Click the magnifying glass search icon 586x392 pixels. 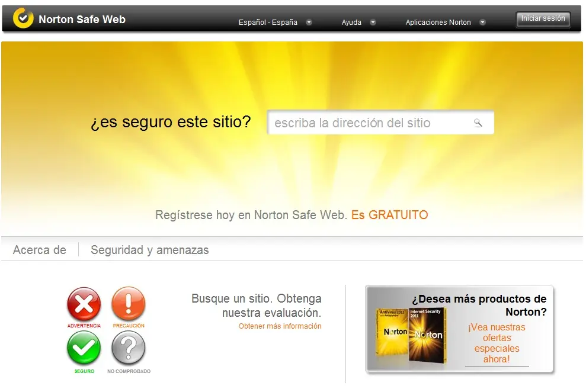click(478, 123)
